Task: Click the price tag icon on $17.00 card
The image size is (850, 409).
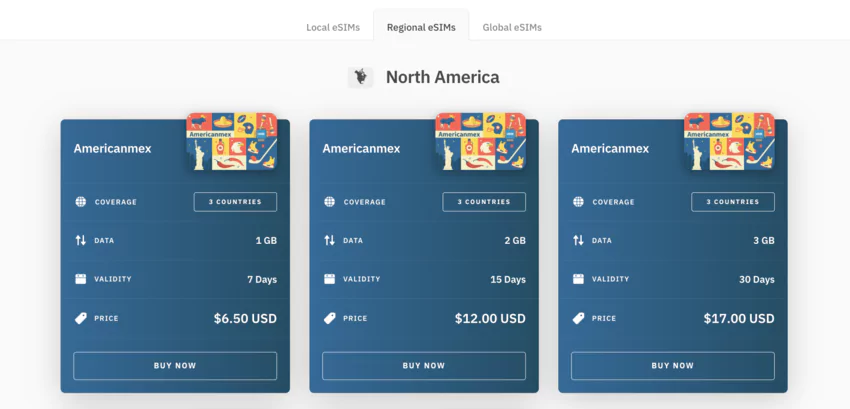Action: click(x=578, y=318)
